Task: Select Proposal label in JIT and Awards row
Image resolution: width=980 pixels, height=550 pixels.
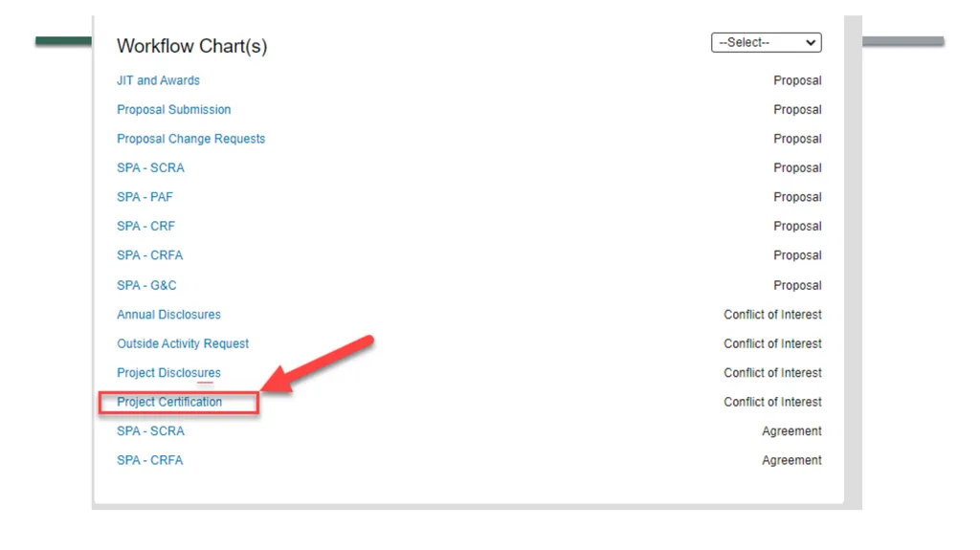Action: click(x=797, y=80)
